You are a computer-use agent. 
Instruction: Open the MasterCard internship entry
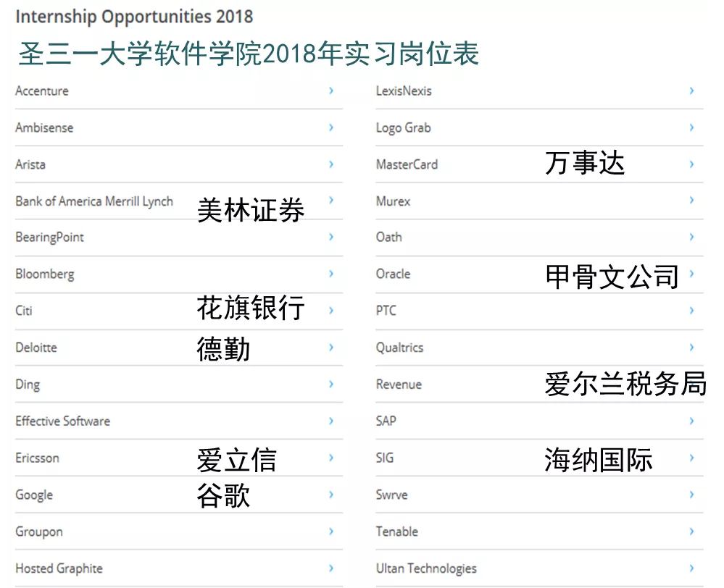coord(407,164)
